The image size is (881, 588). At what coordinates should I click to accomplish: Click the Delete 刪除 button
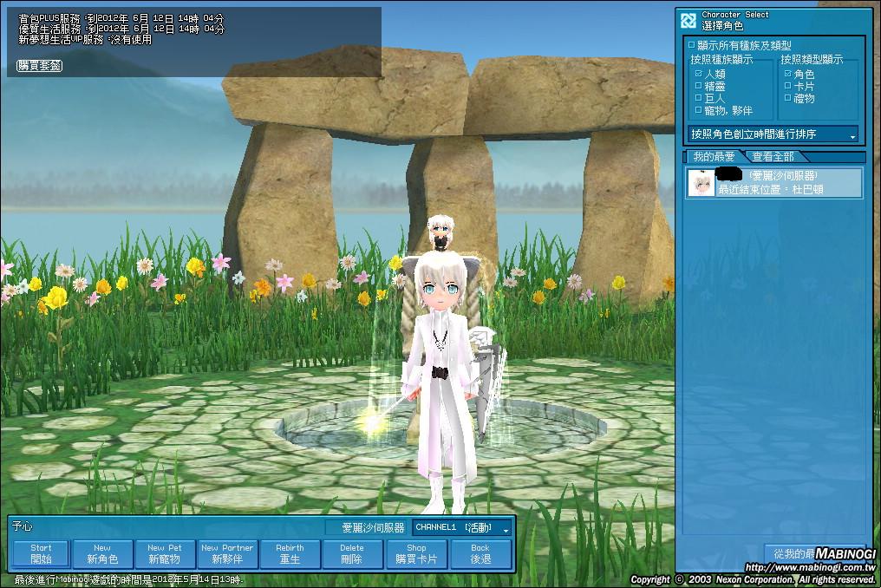351,554
